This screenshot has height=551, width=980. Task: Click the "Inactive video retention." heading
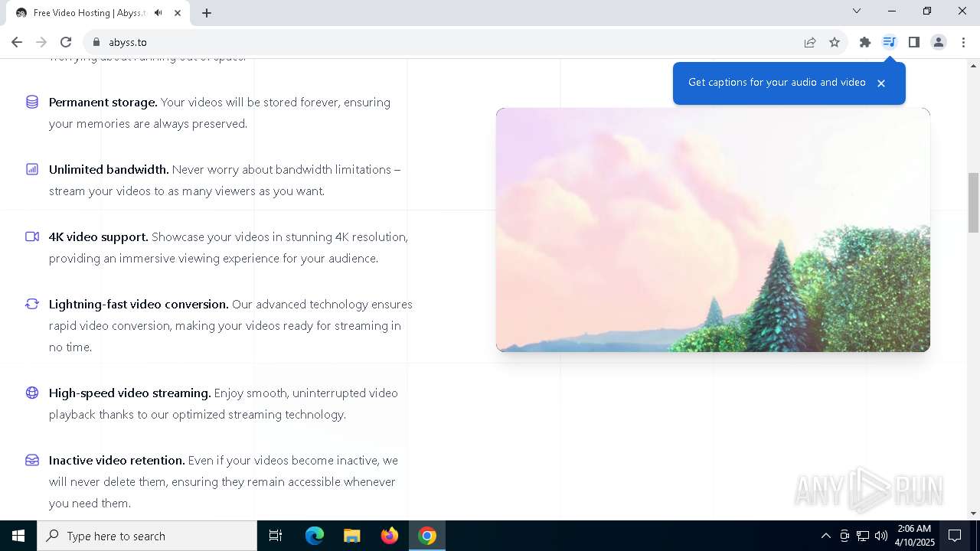pyautogui.click(x=117, y=460)
